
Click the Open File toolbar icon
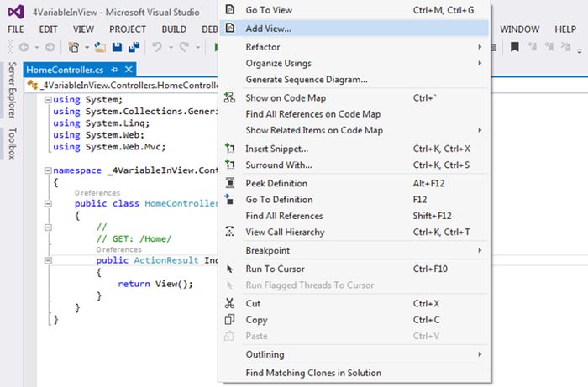[100, 48]
